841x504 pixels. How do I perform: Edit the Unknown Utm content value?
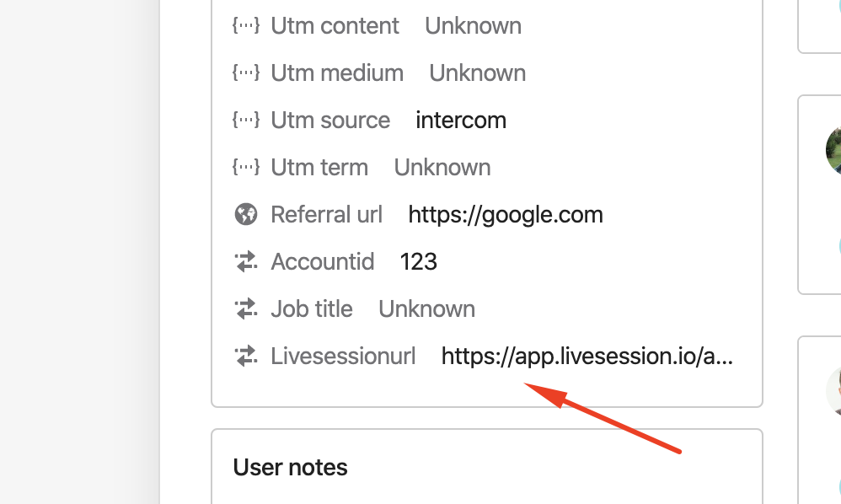click(x=473, y=26)
